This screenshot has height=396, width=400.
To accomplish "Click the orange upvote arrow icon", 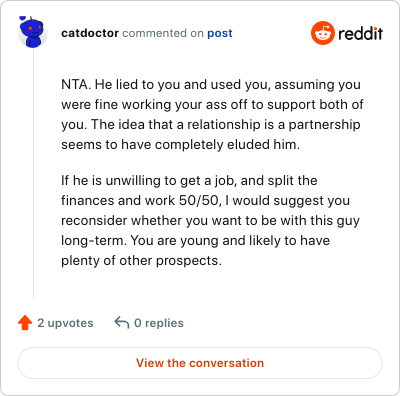I will (25, 323).
